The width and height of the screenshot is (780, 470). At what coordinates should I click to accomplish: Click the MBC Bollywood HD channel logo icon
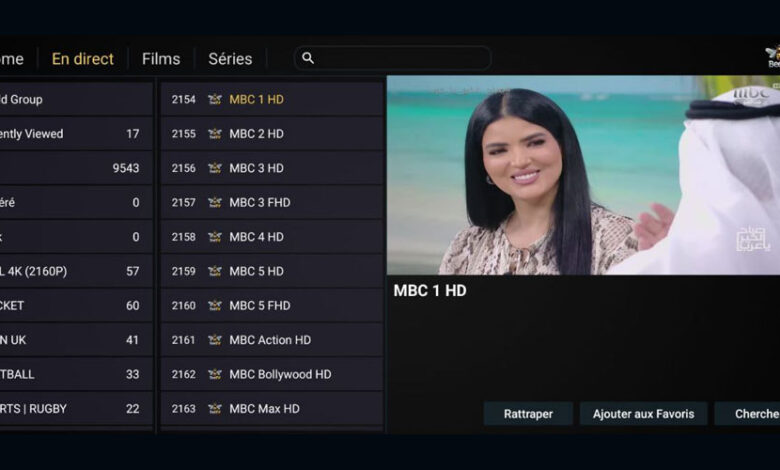coord(214,374)
